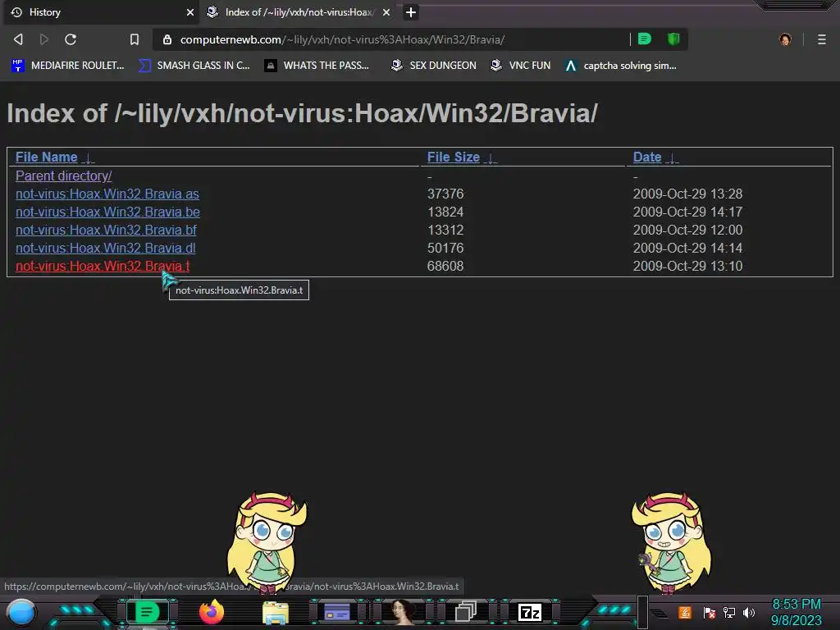
Task: Open the purple card window taskbar icon
Action: click(337, 612)
